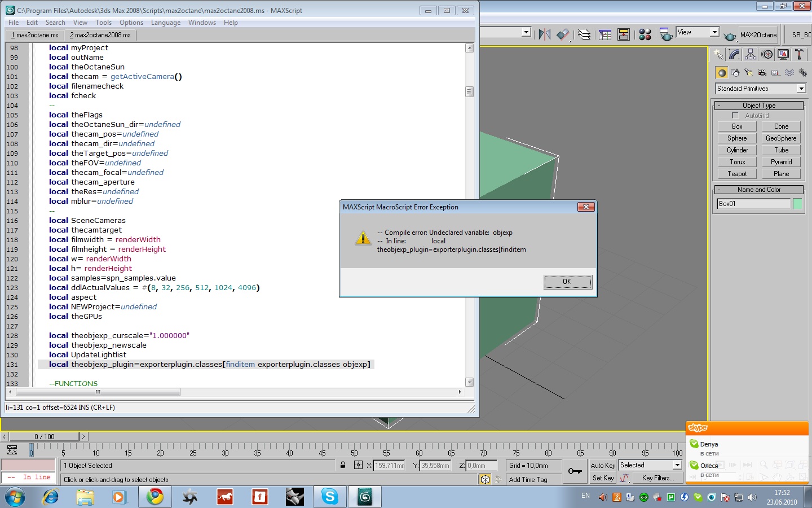Open the File menu in MAXScript editor
The image size is (812, 508).
click(x=14, y=23)
